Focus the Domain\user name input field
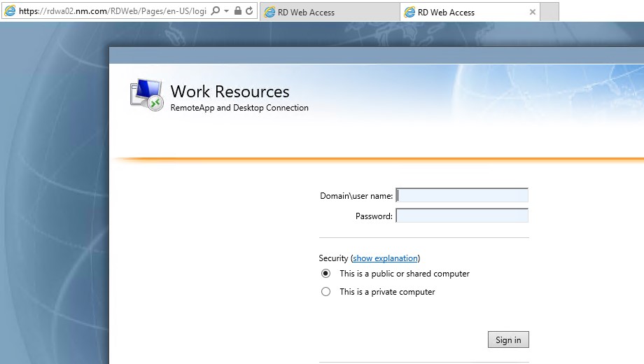644x364 pixels. (462, 195)
